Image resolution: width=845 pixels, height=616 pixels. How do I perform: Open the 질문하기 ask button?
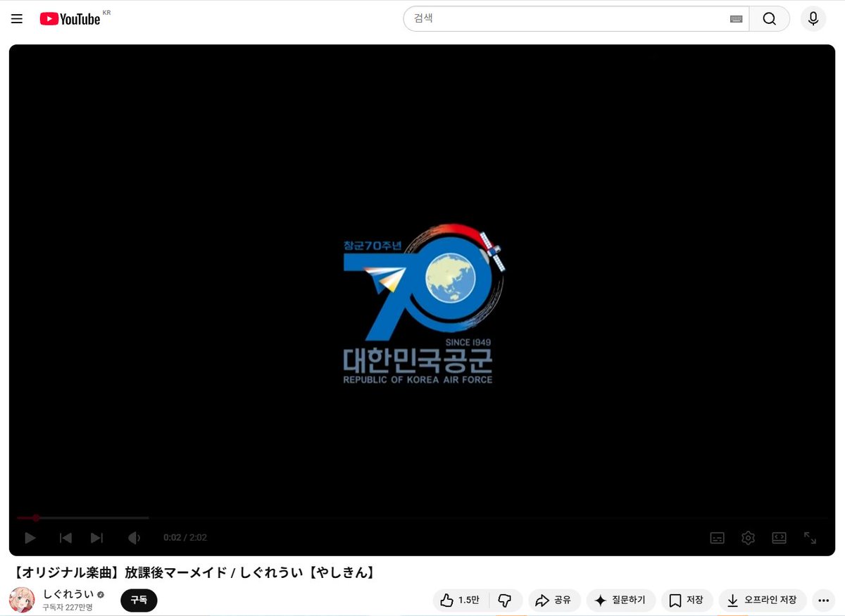coord(620,601)
